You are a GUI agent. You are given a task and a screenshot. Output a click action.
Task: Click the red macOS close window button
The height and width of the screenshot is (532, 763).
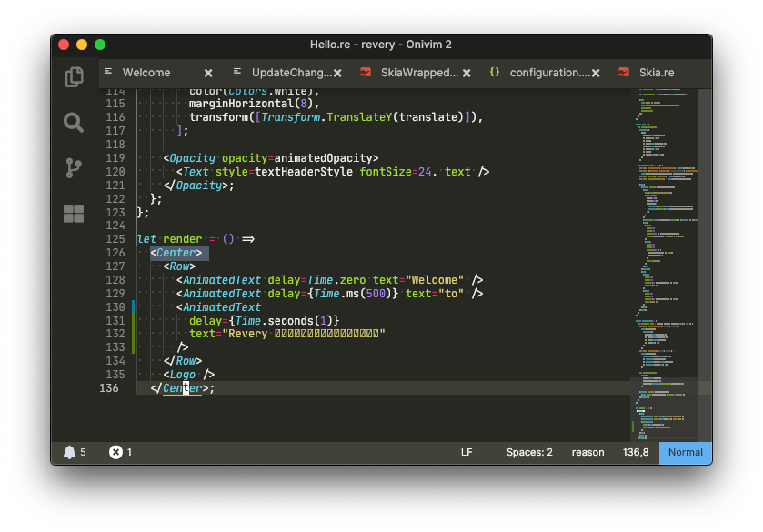point(64,45)
